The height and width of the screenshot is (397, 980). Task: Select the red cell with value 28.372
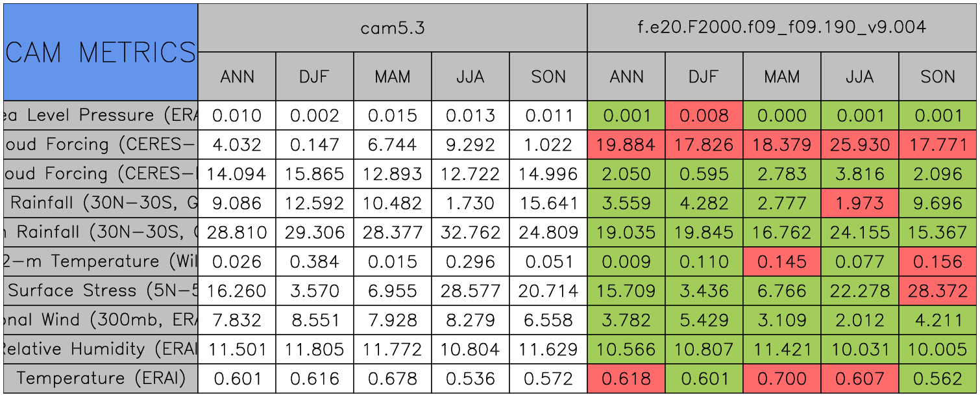tap(938, 291)
